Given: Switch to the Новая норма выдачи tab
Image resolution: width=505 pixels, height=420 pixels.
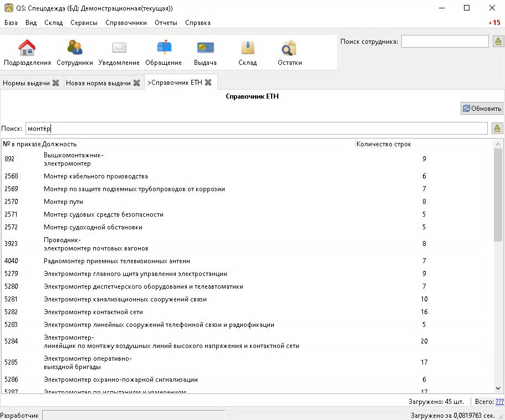Looking at the screenshot, I should [x=98, y=83].
